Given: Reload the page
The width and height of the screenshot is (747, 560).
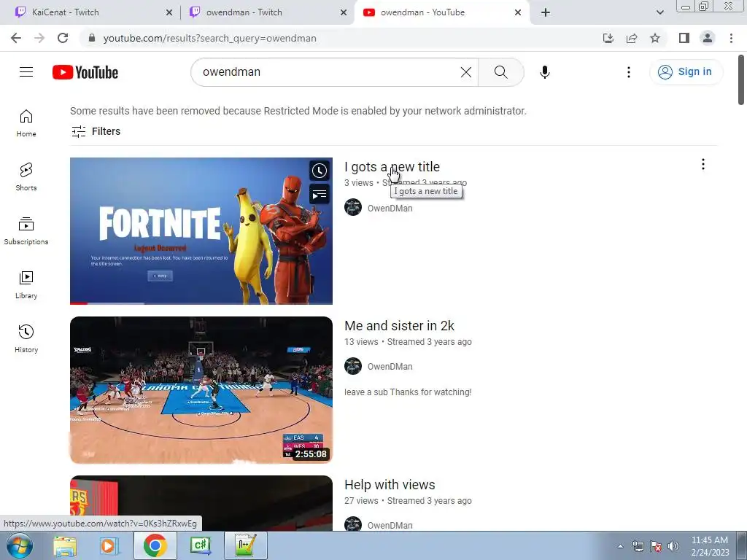Looking at the screenshot, I should 63,38.
